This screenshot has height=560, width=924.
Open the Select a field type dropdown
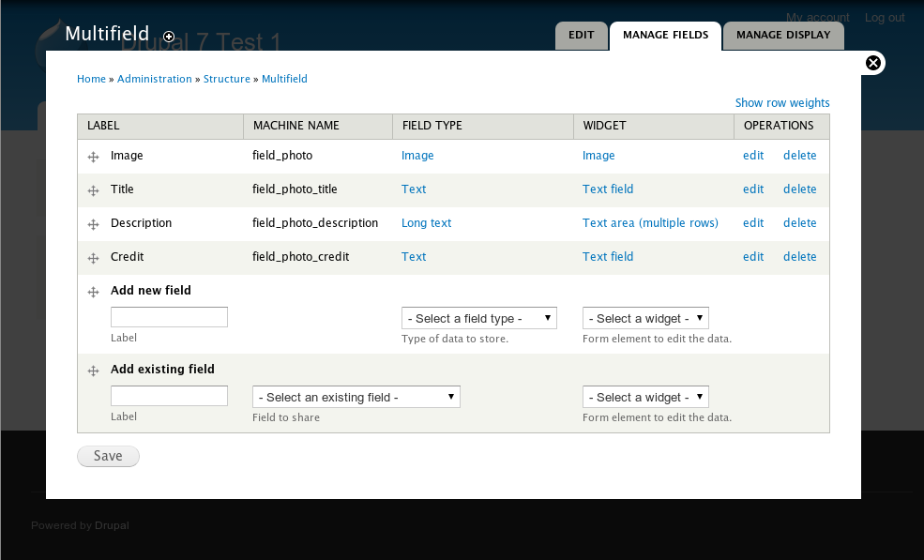[x=479, y=318]
